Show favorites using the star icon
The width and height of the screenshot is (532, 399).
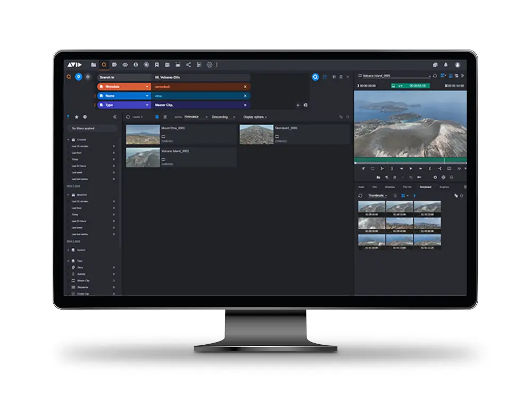[77, 117]
